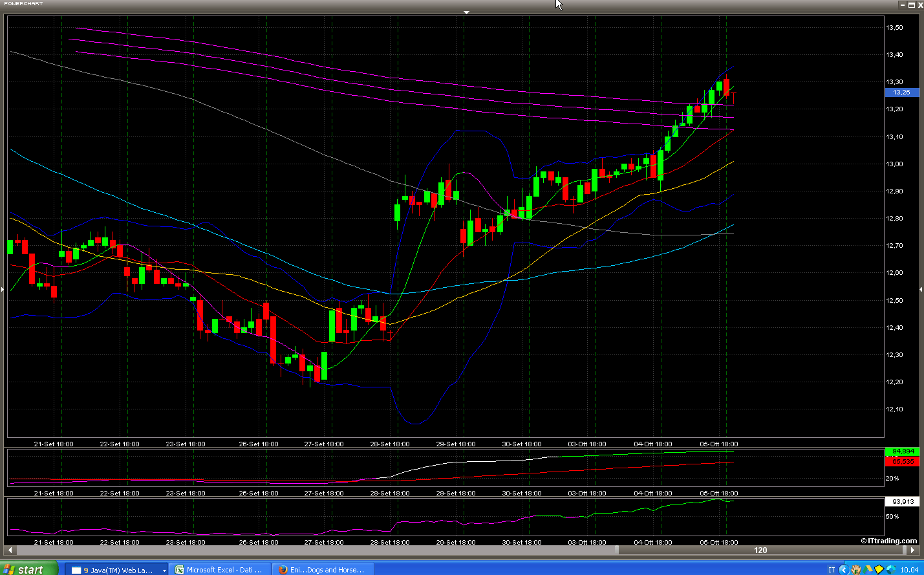The height and width of the screenshot is (575, 924).
Task: Click the empty scrollbar track left of thumb
Action: tap(316, 550)
